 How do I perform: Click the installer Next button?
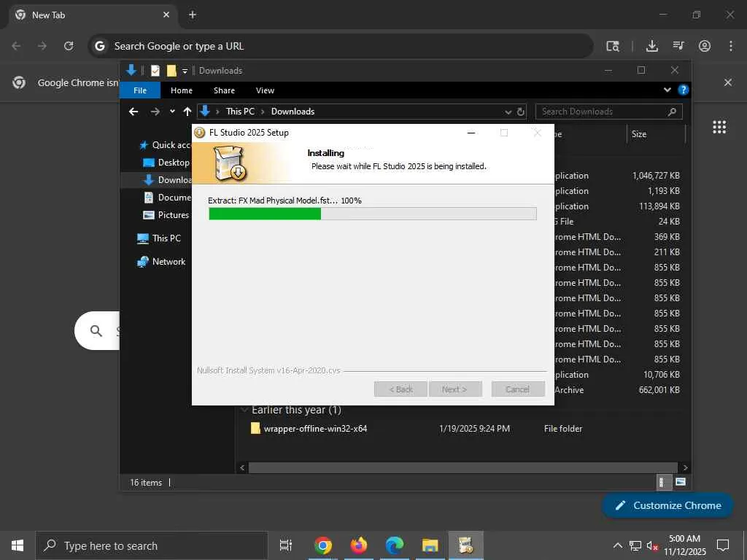(x=455, y=389)
